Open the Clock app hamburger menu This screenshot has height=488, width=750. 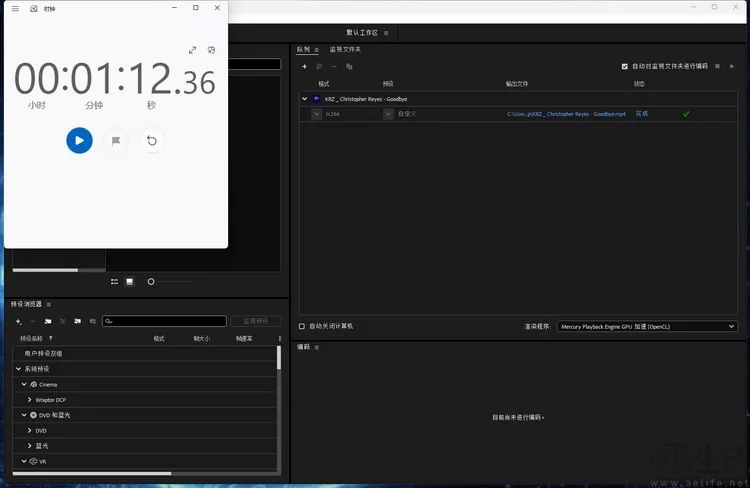[x=15, y=8]
